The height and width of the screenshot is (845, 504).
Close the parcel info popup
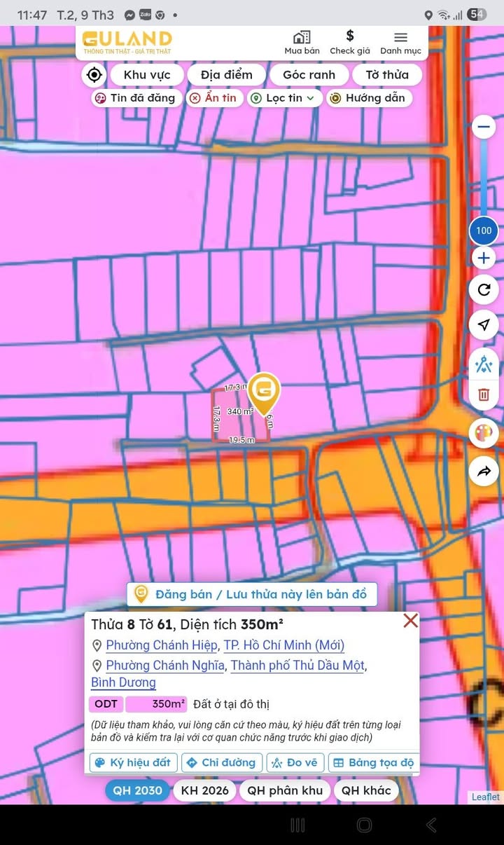[x=411, y=621]
